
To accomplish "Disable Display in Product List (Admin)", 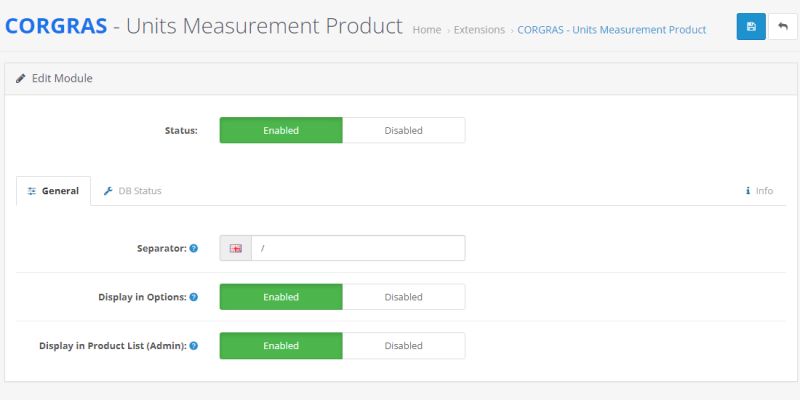I will (404, 345).
